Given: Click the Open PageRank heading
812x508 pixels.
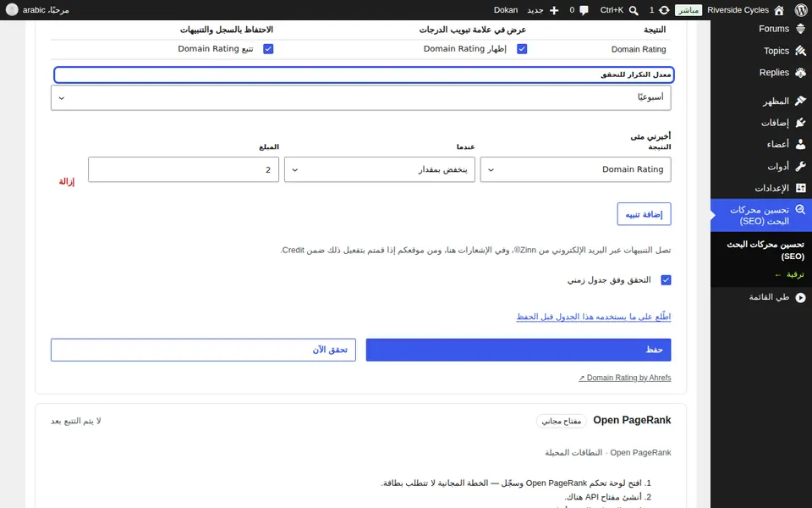Looking at the screenshot, I should tap(632, 421).
